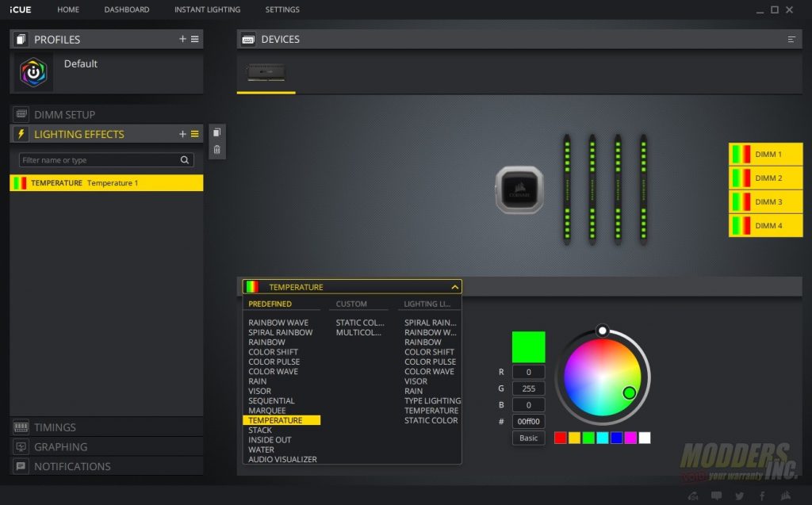The image size is (812, 505).
Task: Add a new lighting effect
Action: coord(182,134)
